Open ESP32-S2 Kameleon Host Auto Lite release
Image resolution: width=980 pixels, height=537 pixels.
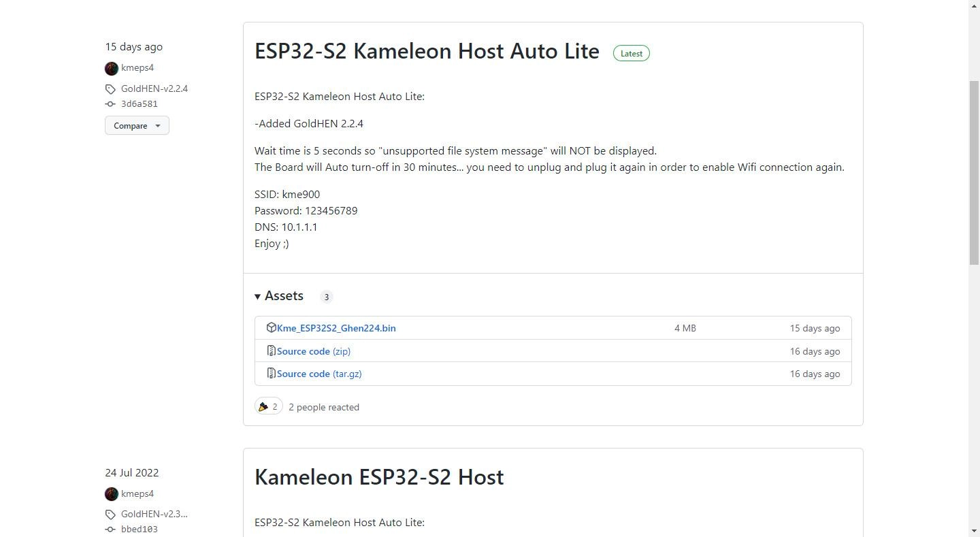[x=427, y=51]
